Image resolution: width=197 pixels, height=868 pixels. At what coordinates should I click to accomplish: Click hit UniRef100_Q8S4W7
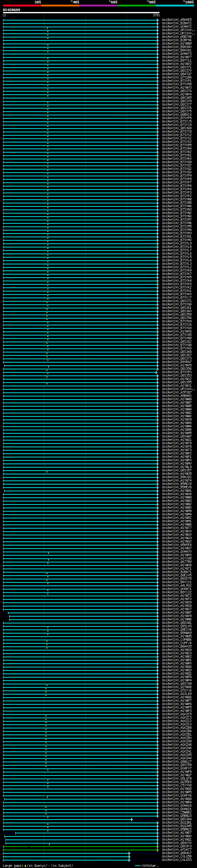pos(177,436)
